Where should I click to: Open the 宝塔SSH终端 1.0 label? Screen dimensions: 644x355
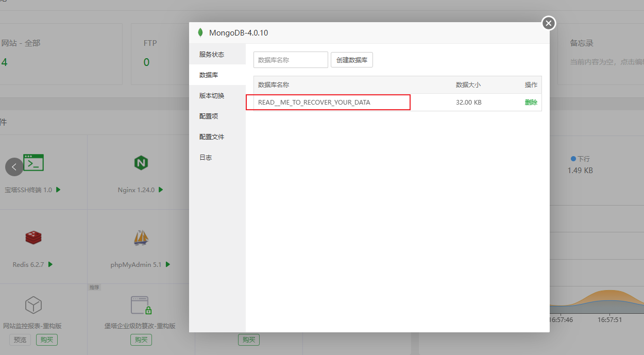tap(28, 190)
